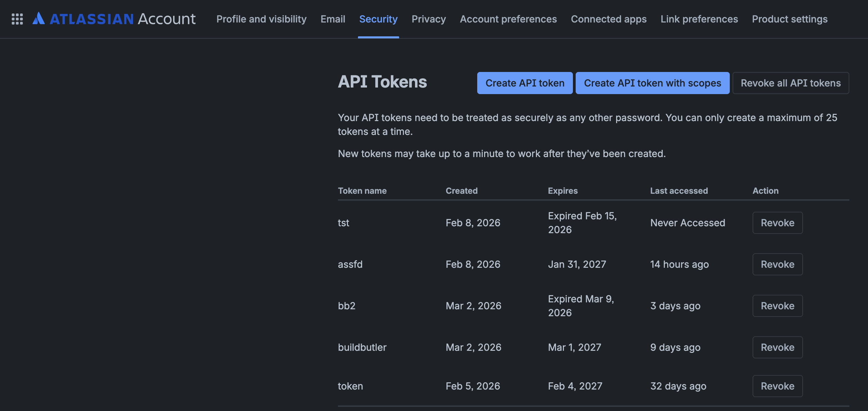
Task: Open Product settings
Action: pyautogui.click(x=790, y=19)
